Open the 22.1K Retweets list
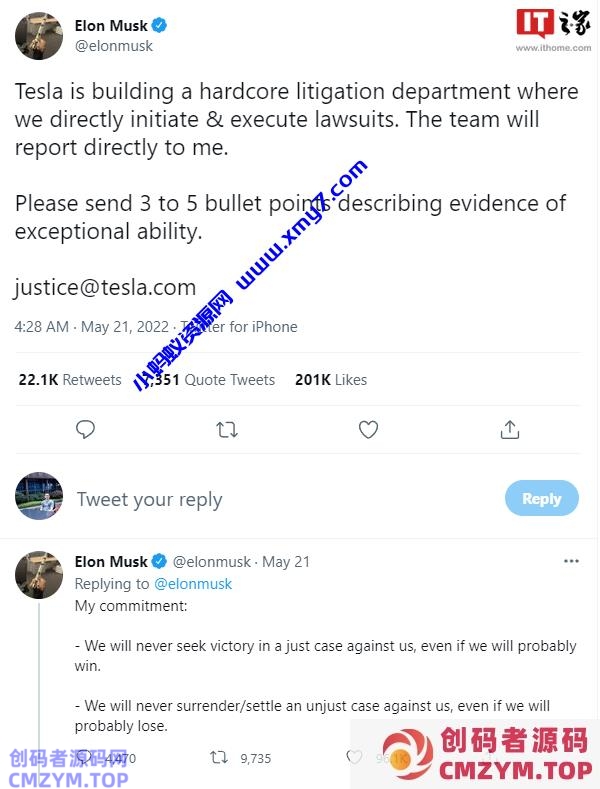The image size is (600, 789). (70, 380)
